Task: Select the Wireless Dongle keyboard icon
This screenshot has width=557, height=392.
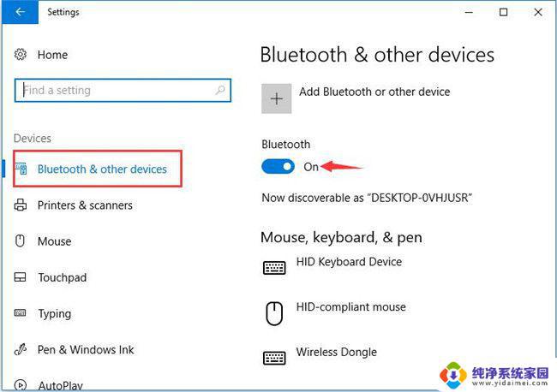Action: (274, 358)
